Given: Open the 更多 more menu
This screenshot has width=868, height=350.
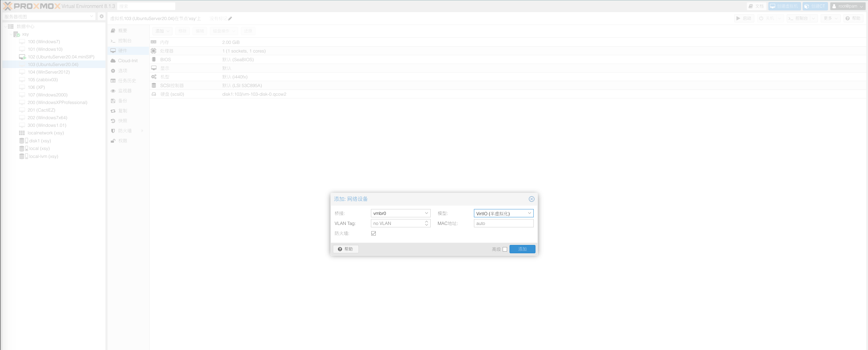Looking at the screenshot, I should (x=831, y=18).
